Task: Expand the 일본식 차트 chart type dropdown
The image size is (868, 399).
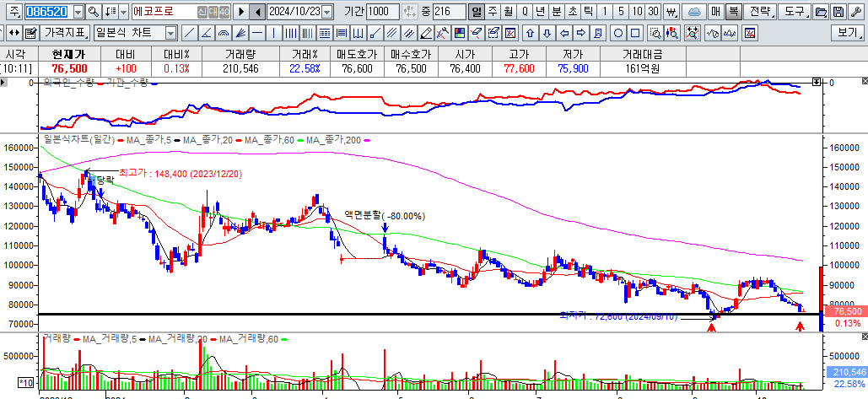Action: pos(170,33)
